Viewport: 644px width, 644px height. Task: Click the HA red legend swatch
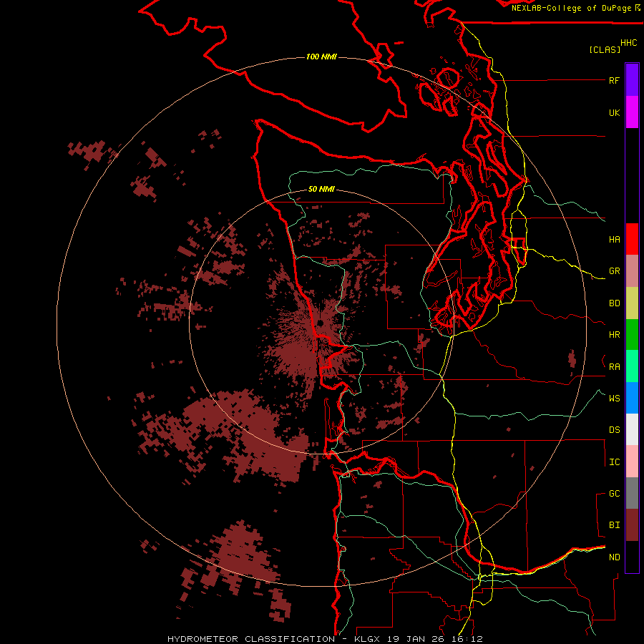point(632,239)
